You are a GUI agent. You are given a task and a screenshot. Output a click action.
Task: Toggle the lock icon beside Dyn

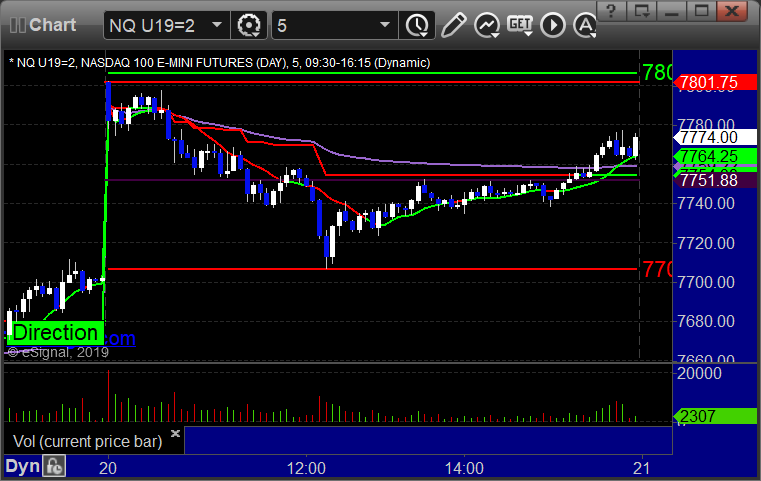(54, 466)
